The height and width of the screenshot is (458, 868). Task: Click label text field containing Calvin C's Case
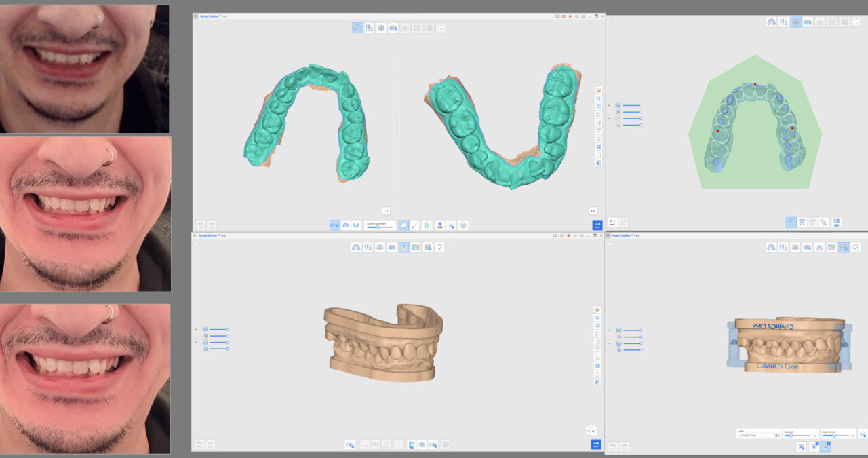coord(757,436)
